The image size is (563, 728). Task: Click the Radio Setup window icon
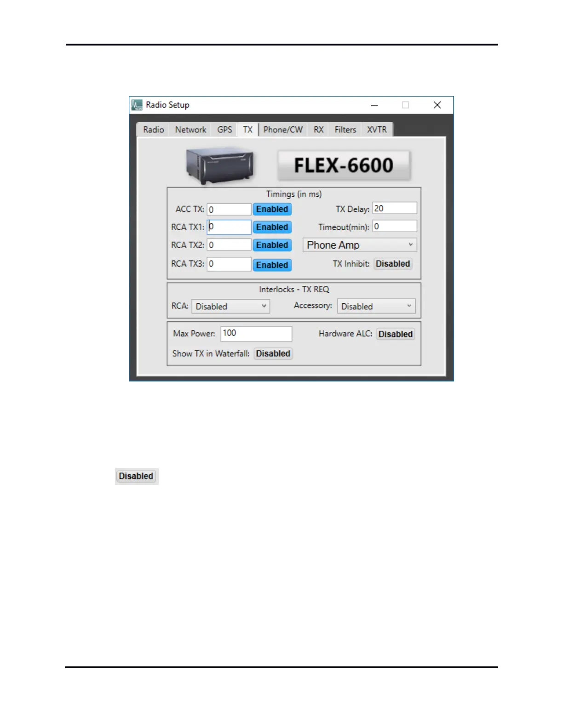pyautogui.click(x=137, y=105)
